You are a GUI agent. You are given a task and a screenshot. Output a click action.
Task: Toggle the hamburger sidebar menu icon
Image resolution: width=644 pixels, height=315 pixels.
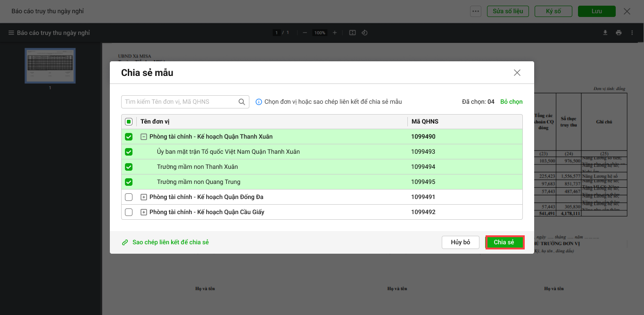[x=11, y=33]
